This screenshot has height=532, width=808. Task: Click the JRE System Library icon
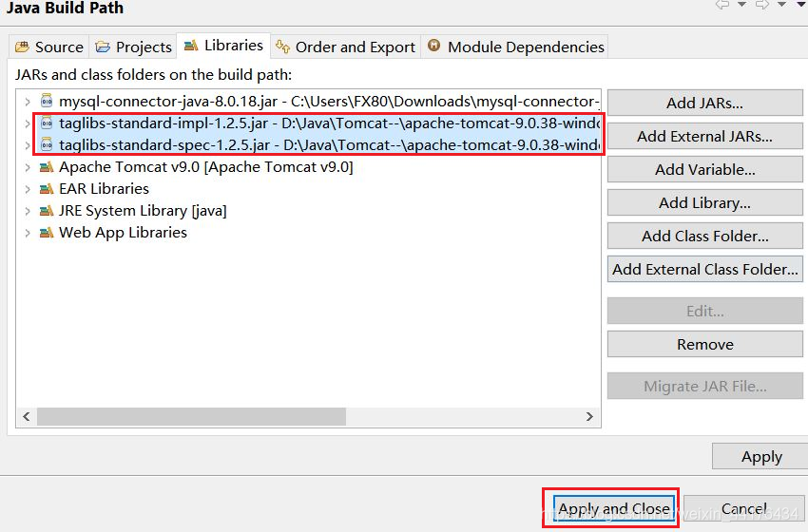pos(47,211)
